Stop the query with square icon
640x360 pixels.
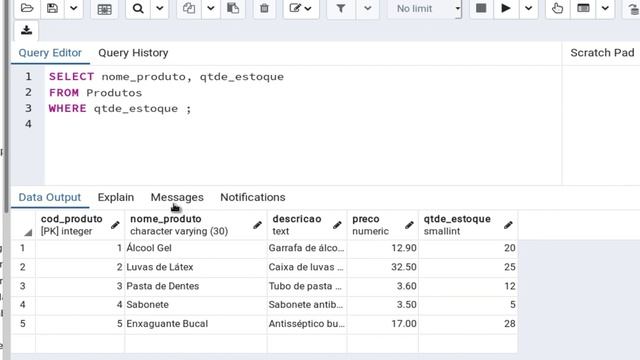coord(481,8)
